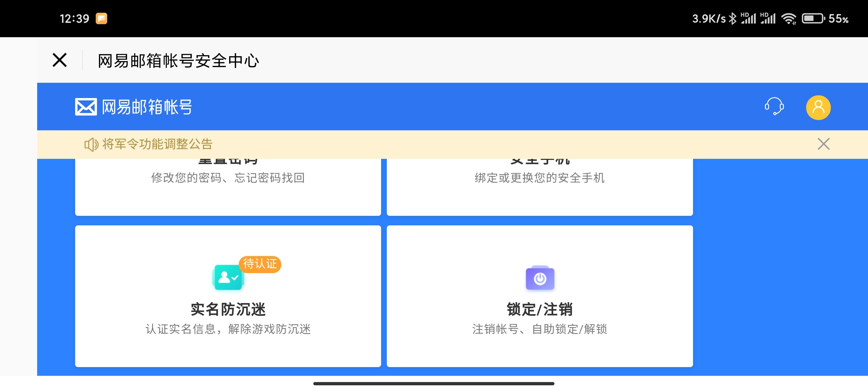The width and height of the screenshot is (868, 391).
Task: Open the 锁定/注销 card
Action: point(540,296)
